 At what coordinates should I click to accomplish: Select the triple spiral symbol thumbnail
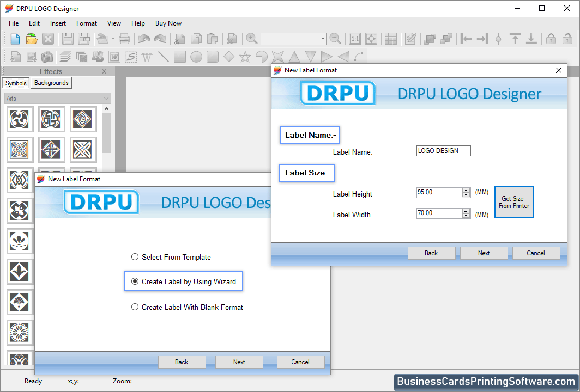pos(20,119)
